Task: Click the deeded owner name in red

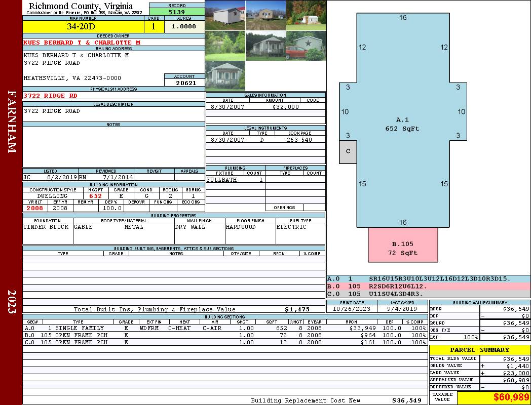Action: click(82, 43)
